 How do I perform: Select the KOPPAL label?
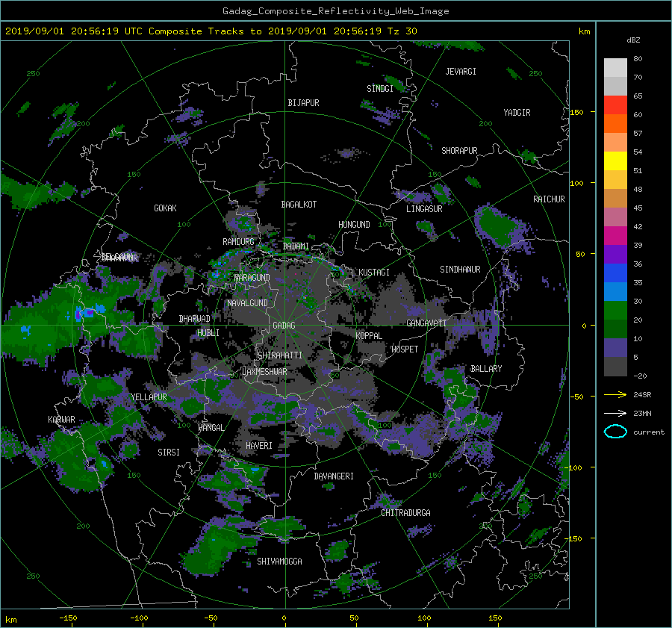tap(369, 336)
